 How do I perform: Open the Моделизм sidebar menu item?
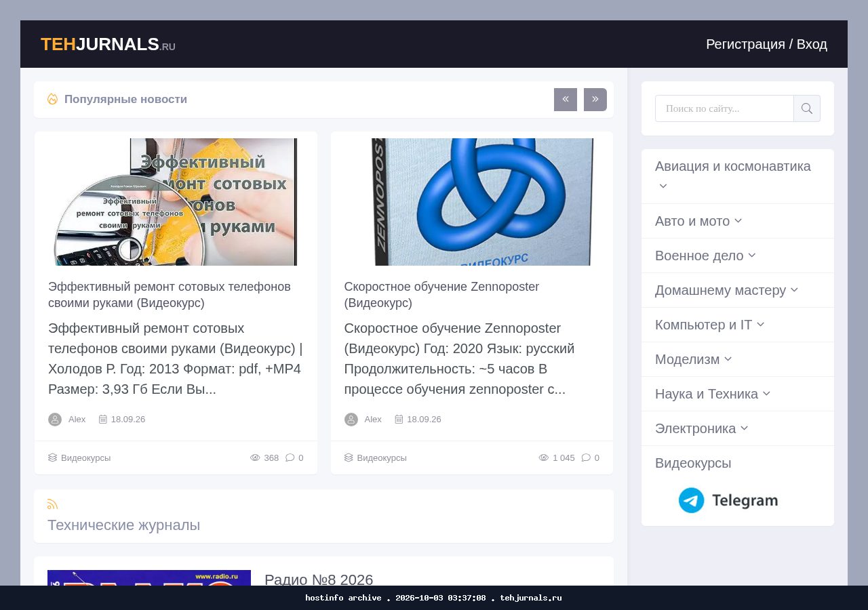(687, 359)
